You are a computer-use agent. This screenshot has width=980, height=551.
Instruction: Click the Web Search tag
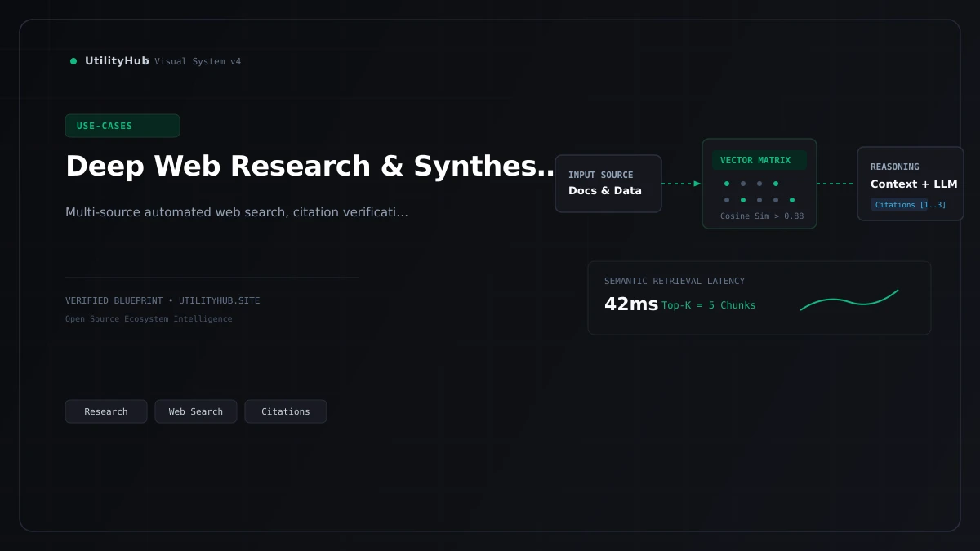[x=196, y=411]
